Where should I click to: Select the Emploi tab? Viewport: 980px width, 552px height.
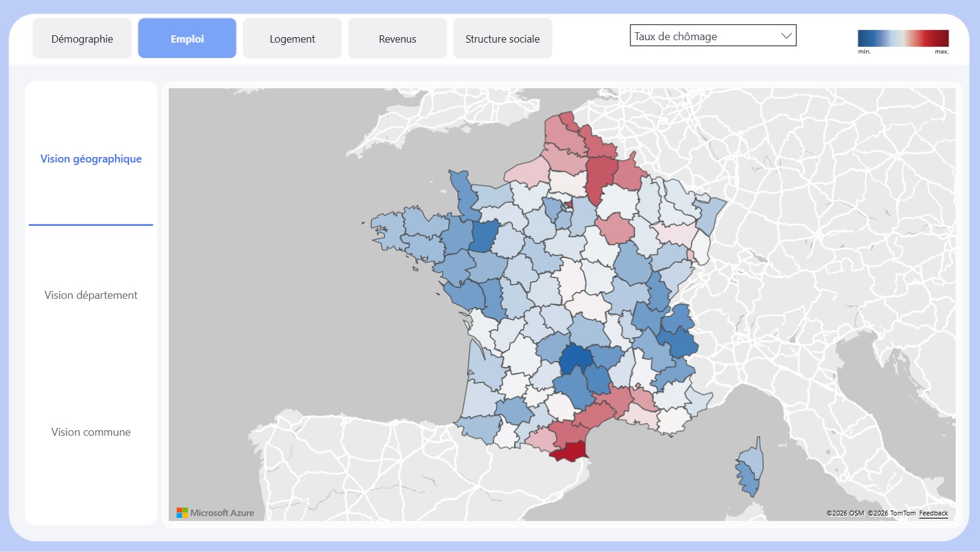click(186, 38)
